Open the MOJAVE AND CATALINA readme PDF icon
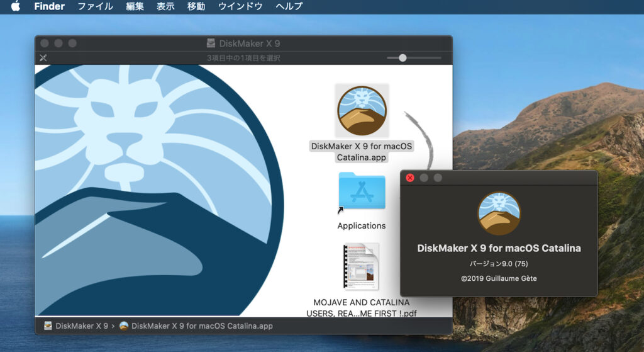 coord(361,266)
